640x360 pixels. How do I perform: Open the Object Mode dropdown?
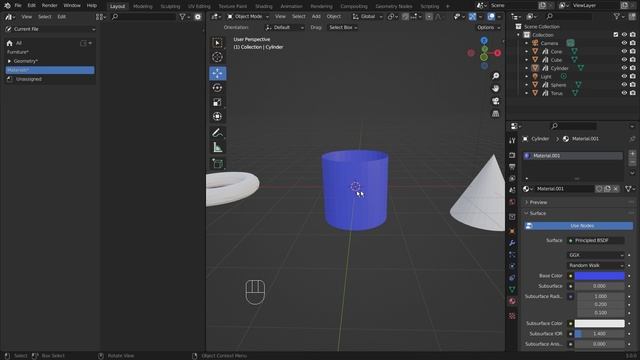[248, 17]
